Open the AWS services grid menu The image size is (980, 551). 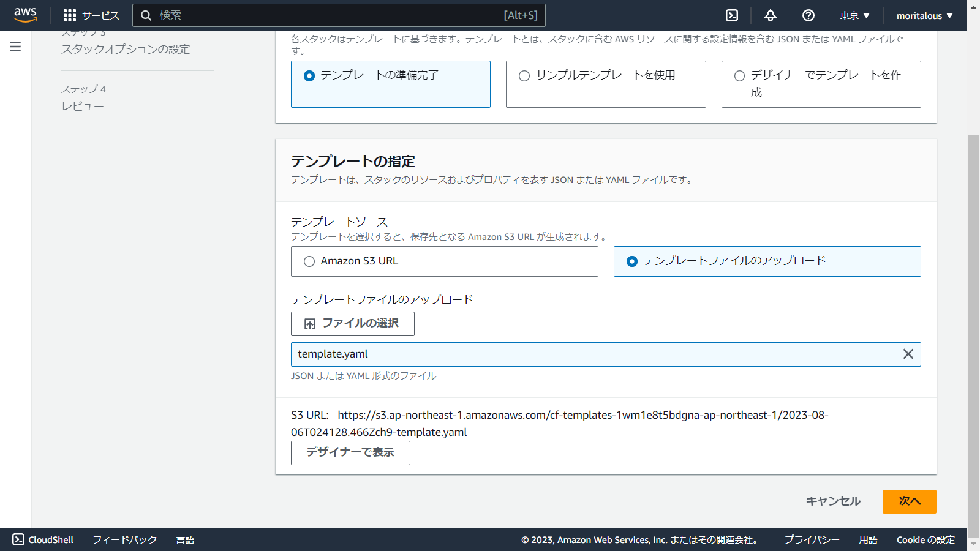70,15
